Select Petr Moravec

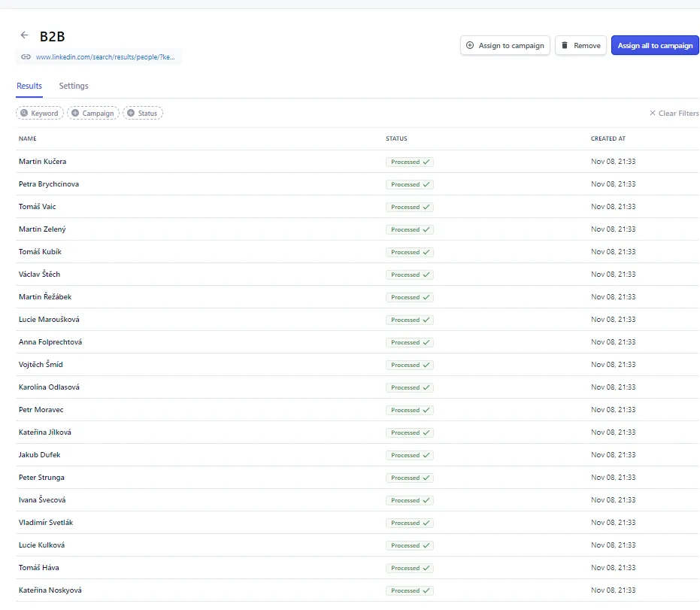41,409
